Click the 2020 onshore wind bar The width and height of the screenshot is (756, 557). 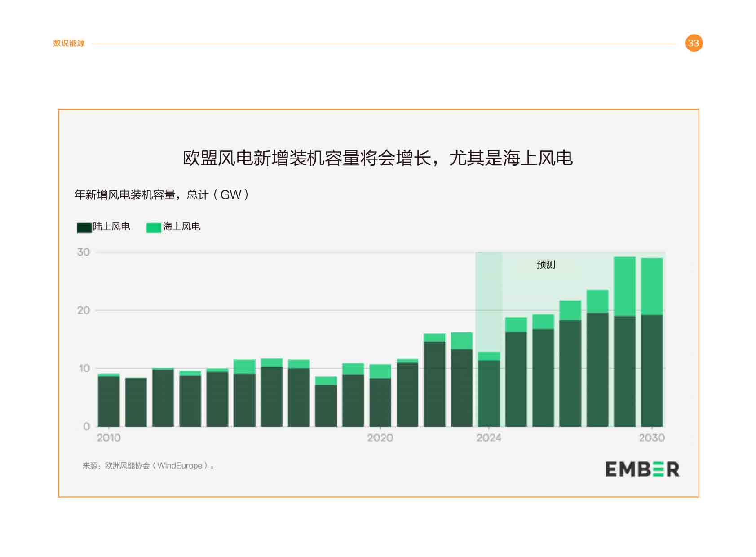380,402
